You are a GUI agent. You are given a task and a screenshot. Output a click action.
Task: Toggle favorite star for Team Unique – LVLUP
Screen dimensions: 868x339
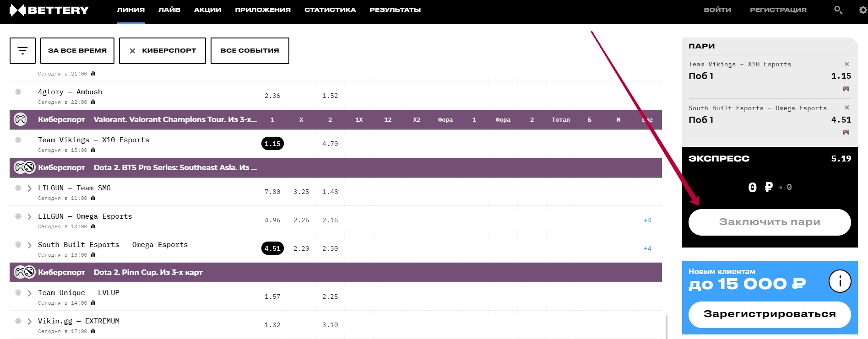point(18,293)
